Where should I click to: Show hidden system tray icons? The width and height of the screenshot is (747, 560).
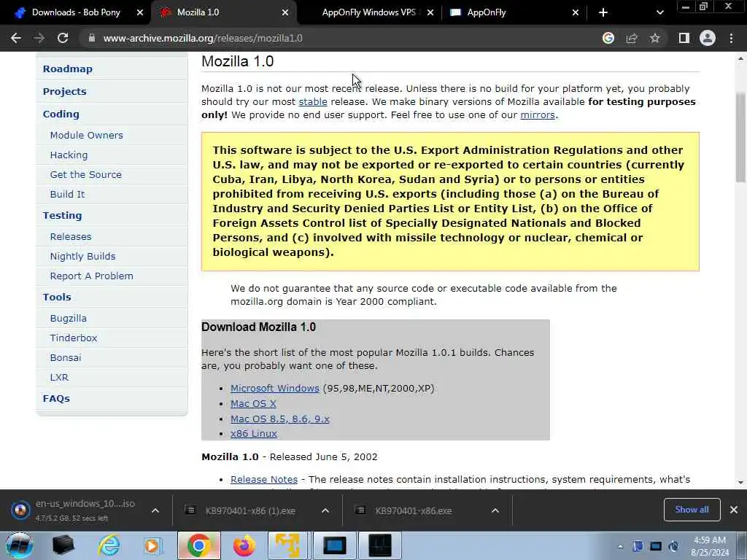[620, 546]
